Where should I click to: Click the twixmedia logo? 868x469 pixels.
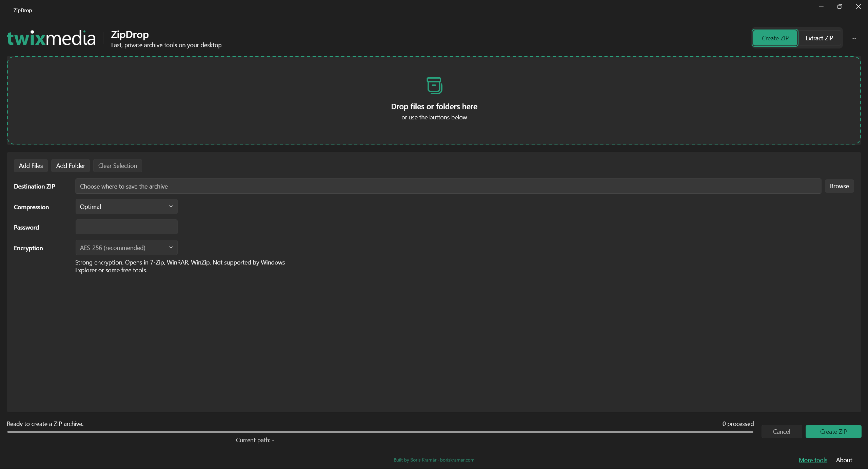coord(51,38)
